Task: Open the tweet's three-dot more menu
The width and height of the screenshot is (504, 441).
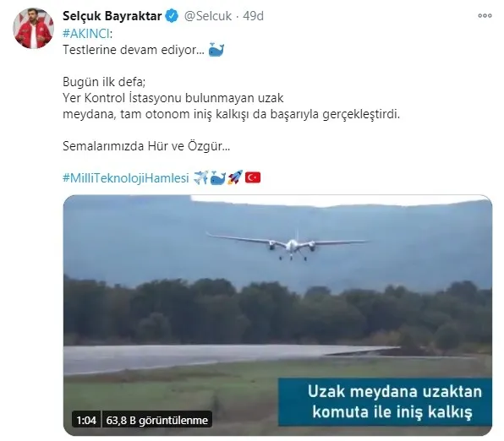Action: pyautogui.click(x=485, y=16)
